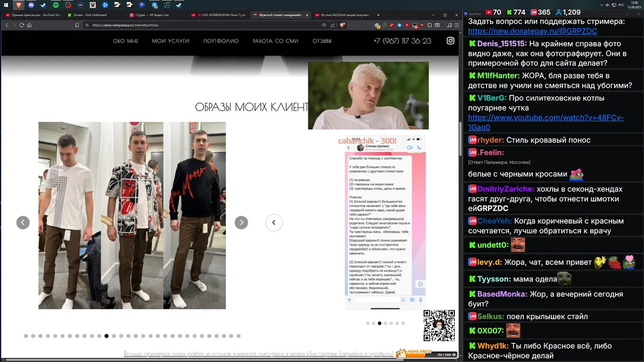The image size is (644, 362).
Task: Click DmitriyZariche username in chat
Action: click(x=506, y=189)
